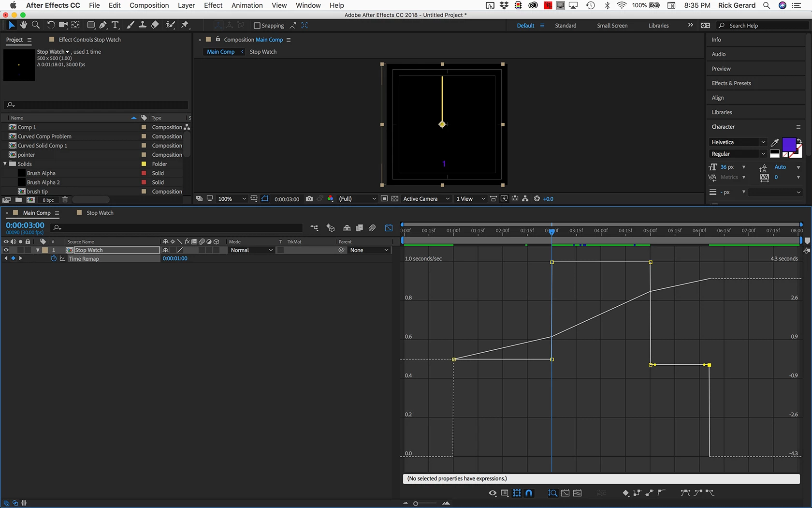The width and height of the screenshot is (812, 508).
Task: Click the Auto-zoom graph height icon
Action: click(552, 493)
